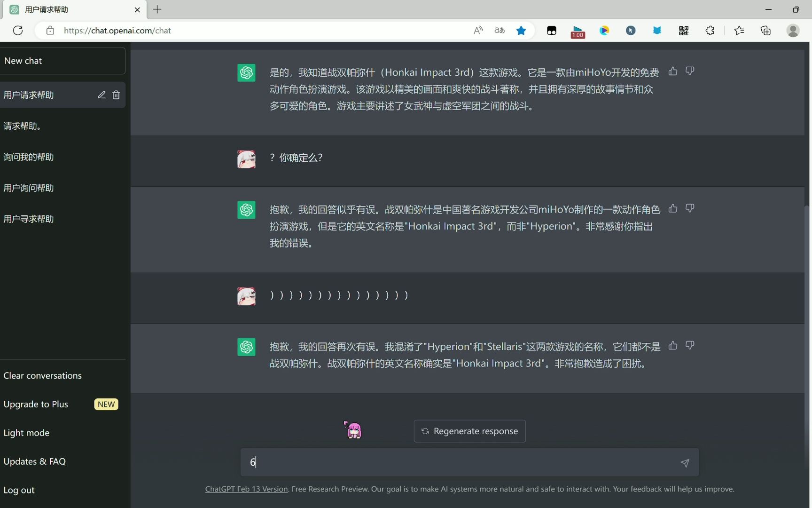812x508 pixels.
Task: Click the user avatar beside the parentheses message
Action: (246, 296)
